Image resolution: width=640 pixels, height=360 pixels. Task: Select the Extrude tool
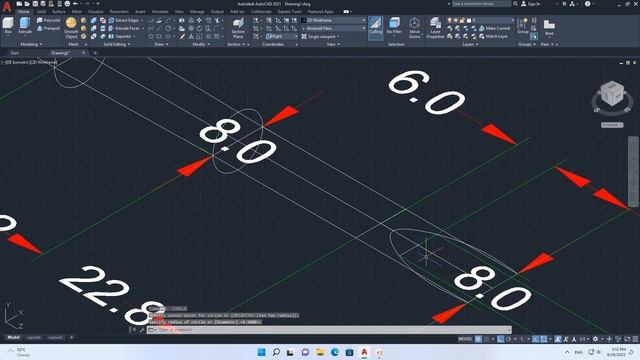pos(25,26)
